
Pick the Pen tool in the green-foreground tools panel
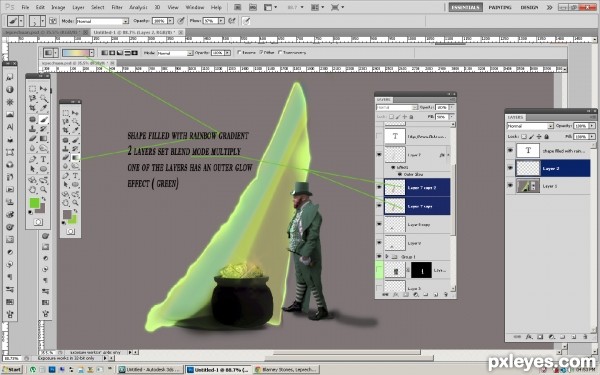33,159
